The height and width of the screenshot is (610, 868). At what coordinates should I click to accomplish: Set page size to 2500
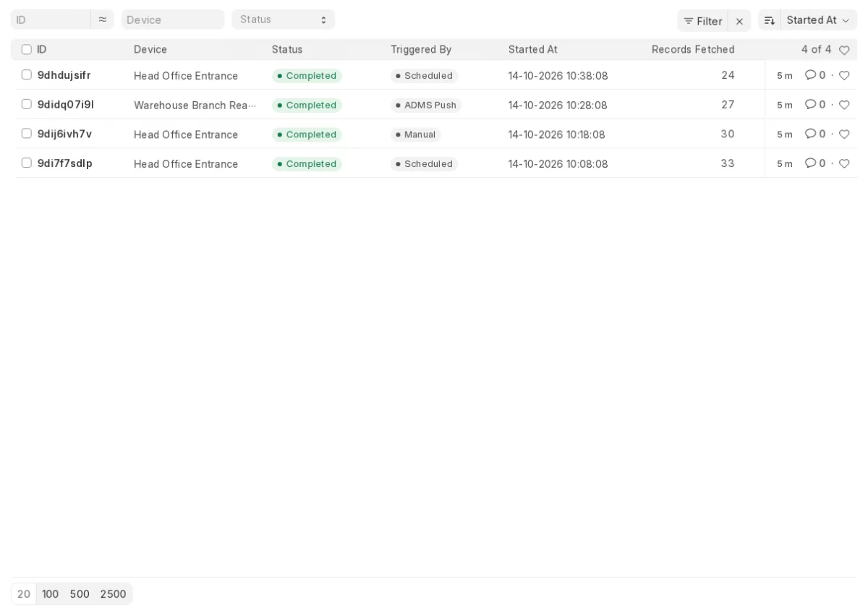coord(113,594)
